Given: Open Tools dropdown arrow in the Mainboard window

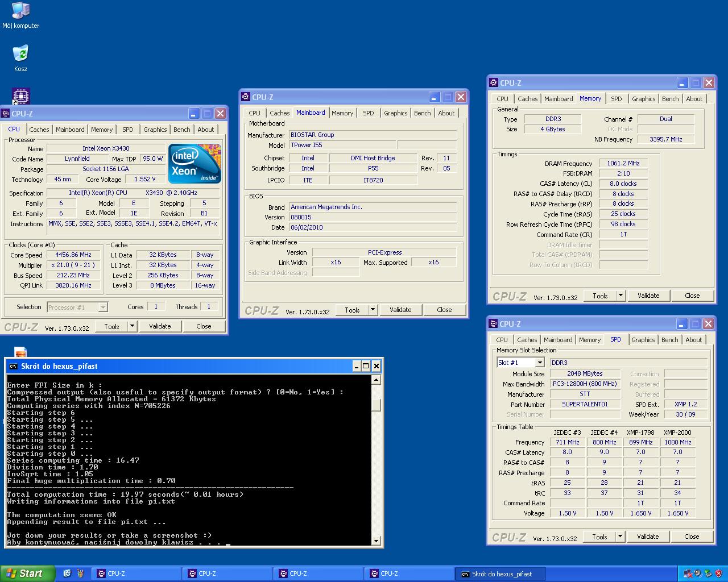Looking at the screenshot, I should pos(373,310).
